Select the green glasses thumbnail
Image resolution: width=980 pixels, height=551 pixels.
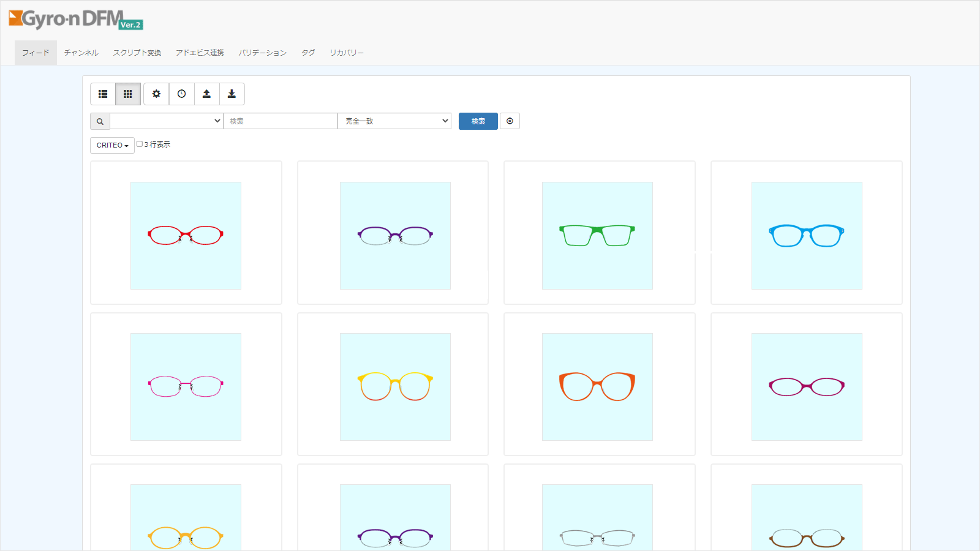[x=597, y=236]
